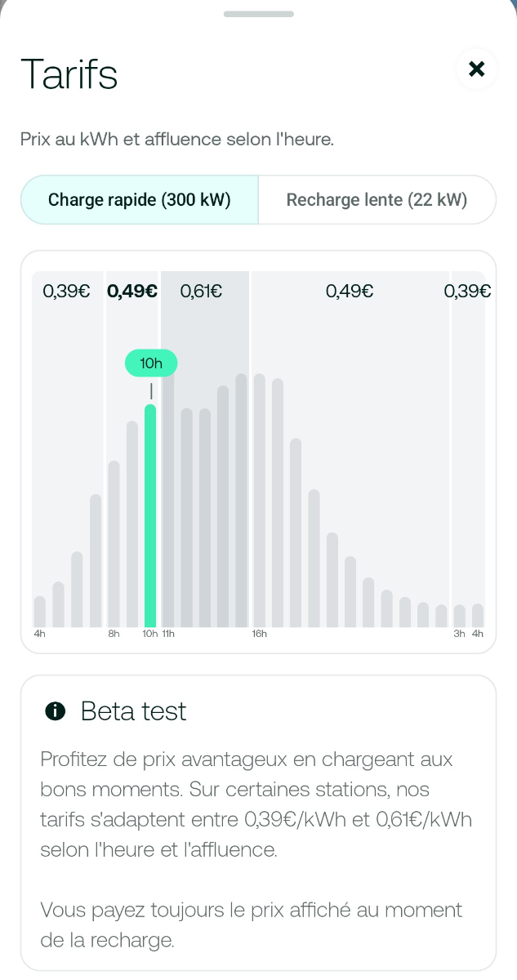Tap the last 0,39€ price at right

[x=467, y=291]
